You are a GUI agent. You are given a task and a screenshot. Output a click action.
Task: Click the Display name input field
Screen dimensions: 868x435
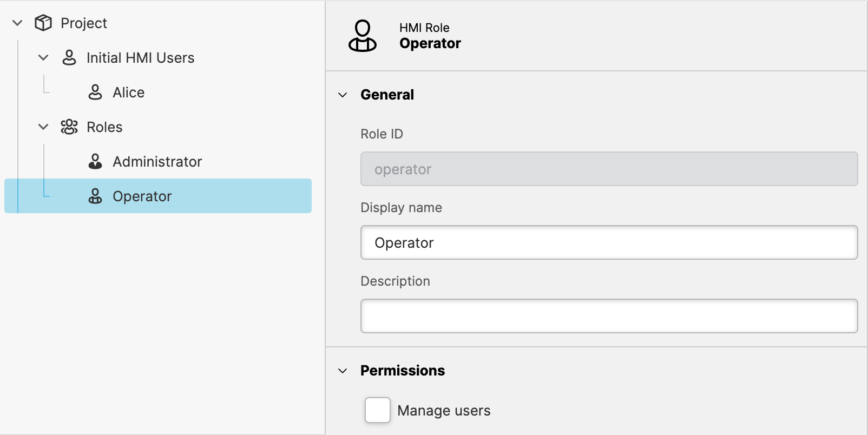coord(609,242)
